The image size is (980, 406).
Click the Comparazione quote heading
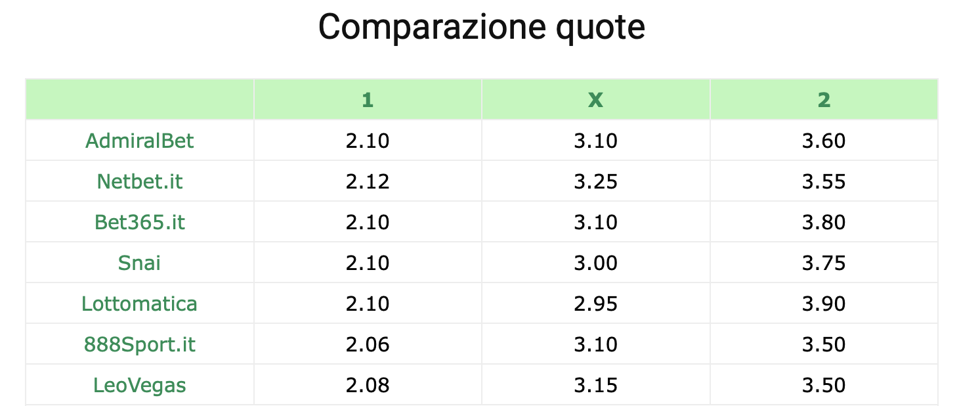click(x=482, y=28)
